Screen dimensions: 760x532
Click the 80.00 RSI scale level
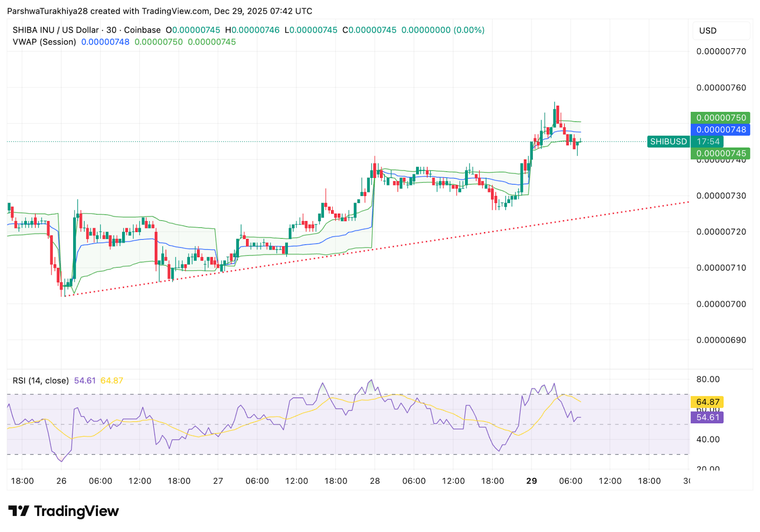tap(708, 379)
